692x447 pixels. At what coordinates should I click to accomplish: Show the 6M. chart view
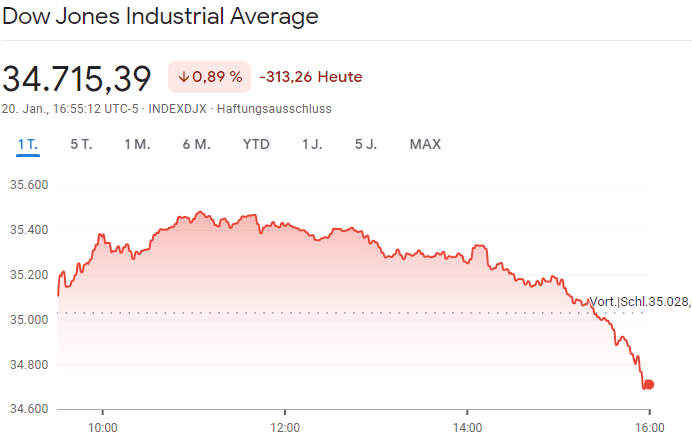(196, 144)
